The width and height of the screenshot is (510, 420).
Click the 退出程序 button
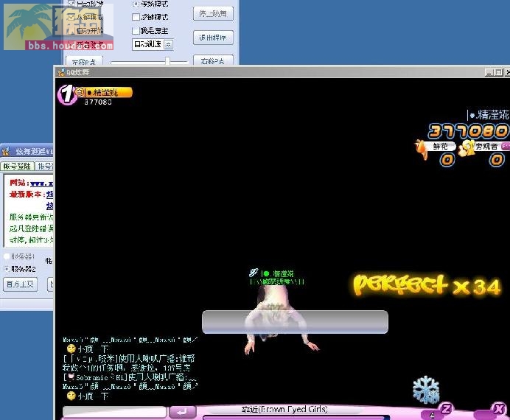[x=213, y=38]
